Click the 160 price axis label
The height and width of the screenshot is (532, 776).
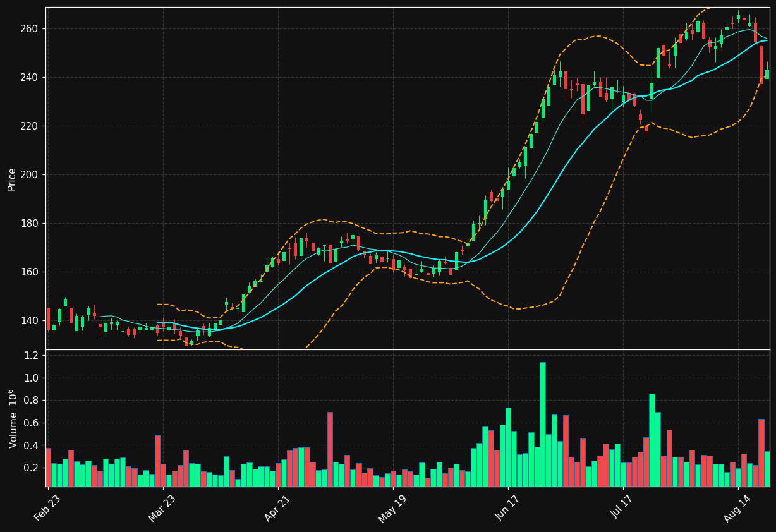29,272
